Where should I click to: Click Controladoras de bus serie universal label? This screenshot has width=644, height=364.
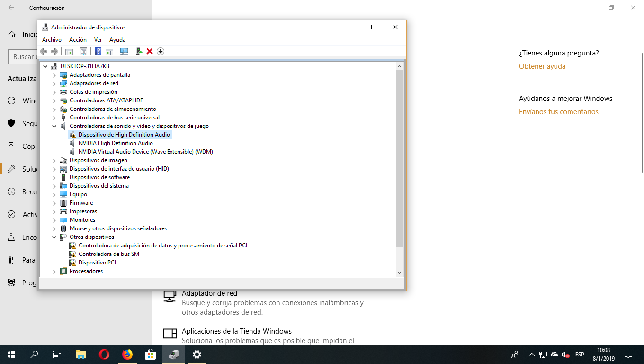[115, 118]
